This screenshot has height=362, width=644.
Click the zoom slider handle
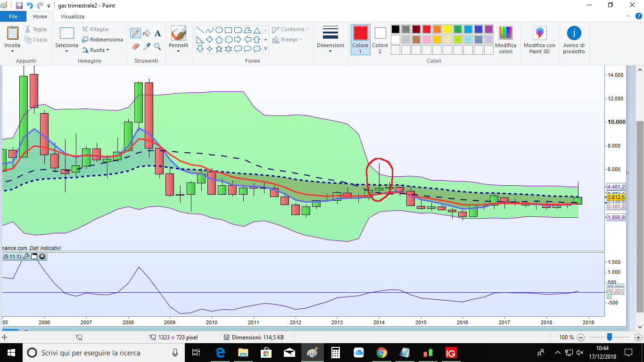(610, 337)
